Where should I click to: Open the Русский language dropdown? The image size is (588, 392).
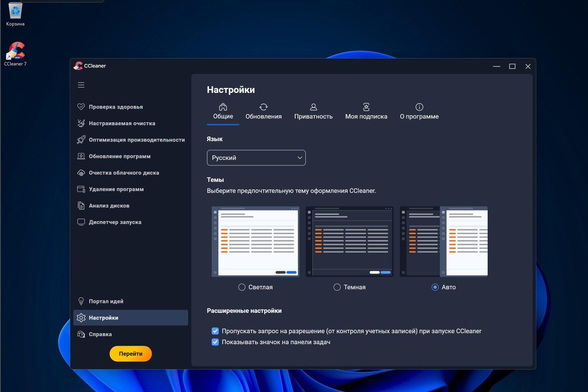tap(256, 158)
